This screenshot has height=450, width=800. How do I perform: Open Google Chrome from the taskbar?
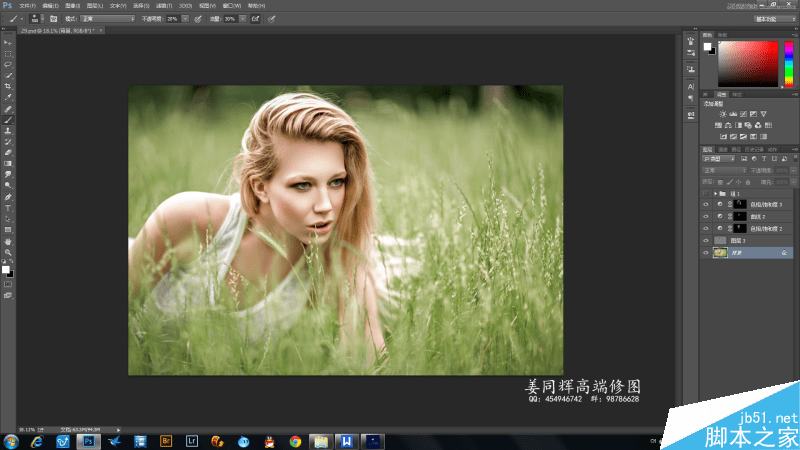(296, 440)
